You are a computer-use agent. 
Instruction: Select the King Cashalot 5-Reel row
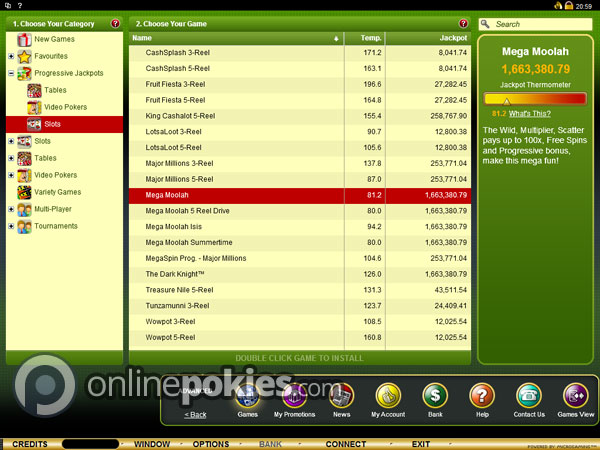tap(300, 116)
